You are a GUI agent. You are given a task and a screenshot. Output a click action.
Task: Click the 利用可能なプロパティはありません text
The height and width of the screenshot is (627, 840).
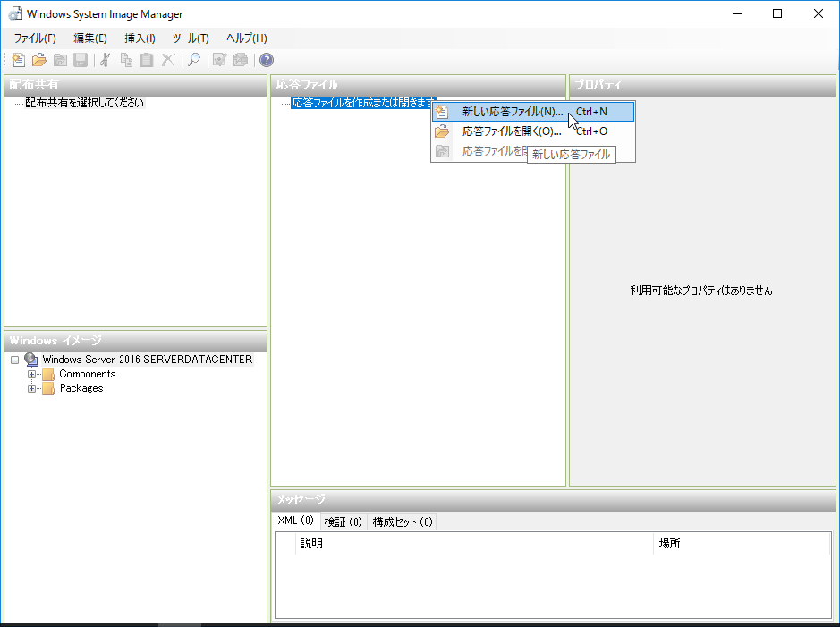pyautogui.click(x=701, y=291)
